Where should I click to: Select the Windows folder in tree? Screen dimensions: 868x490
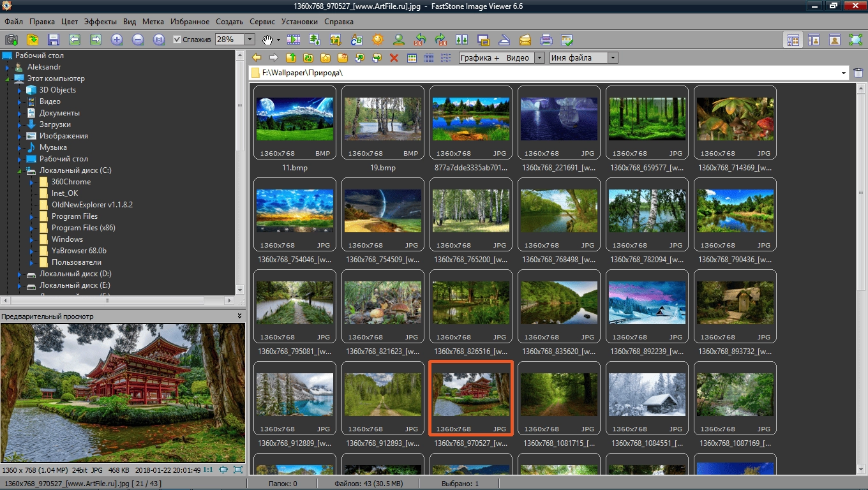coord(67,239)
